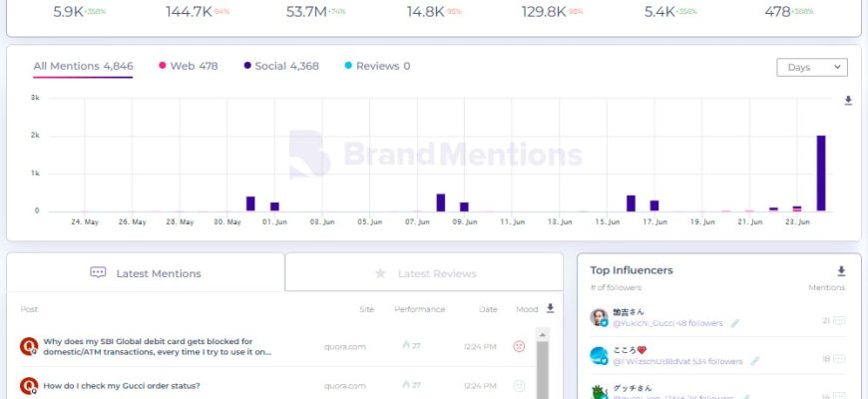The width and height of the screenshot is (868, 399).
Task: Toggle the Social 4,368 series filter
Action: pos(280,66)
